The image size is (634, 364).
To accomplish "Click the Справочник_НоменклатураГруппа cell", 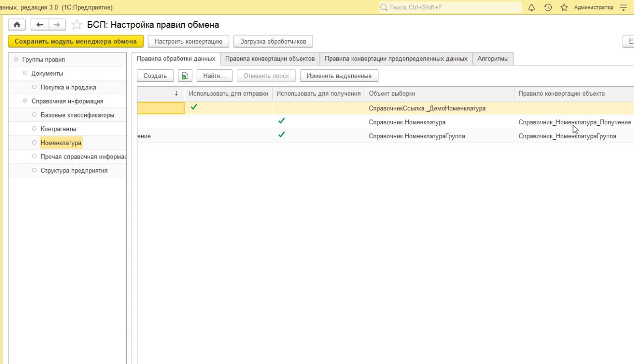I will [x=574, y=136].
